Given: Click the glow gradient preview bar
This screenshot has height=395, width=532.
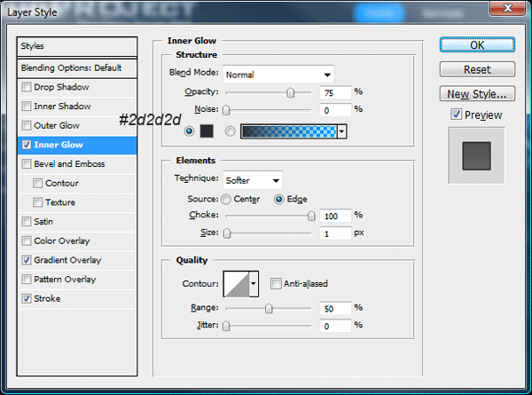Looking at the screenshot, I should [x=288, y=131].
